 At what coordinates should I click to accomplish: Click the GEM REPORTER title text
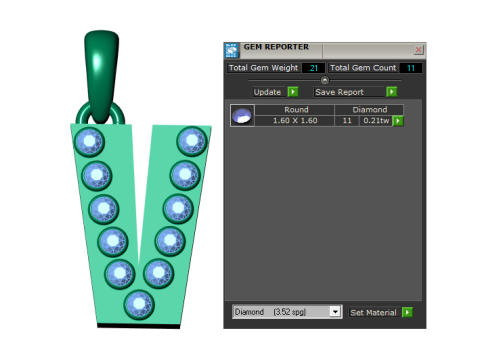pyautogui.click(x=276, y=47)
